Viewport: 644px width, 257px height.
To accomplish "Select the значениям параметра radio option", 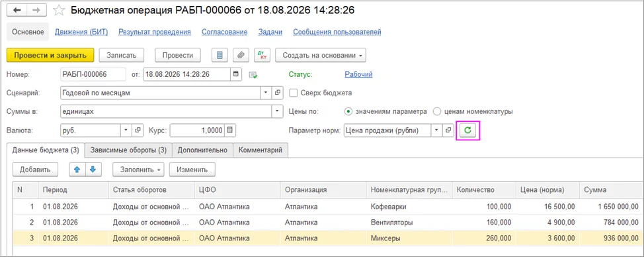I will (348, 111).
